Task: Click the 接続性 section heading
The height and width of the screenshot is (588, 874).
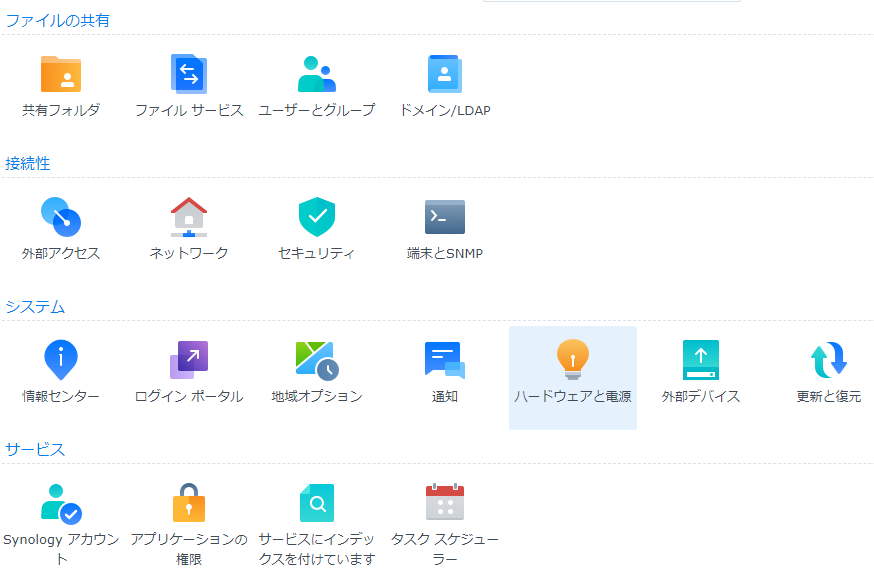Action: [x=27, y=164]
